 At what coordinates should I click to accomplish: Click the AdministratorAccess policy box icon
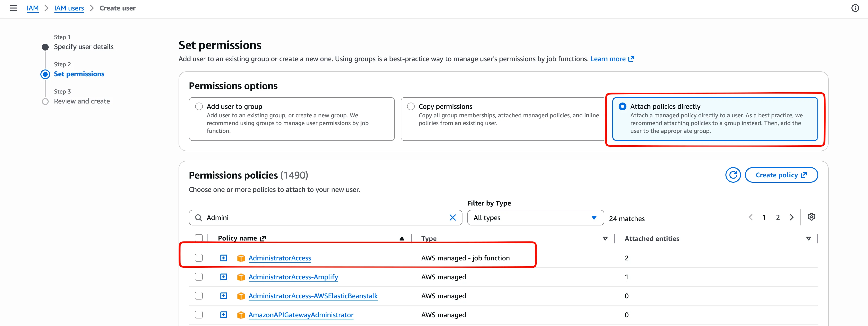click(x=241, y=258)
